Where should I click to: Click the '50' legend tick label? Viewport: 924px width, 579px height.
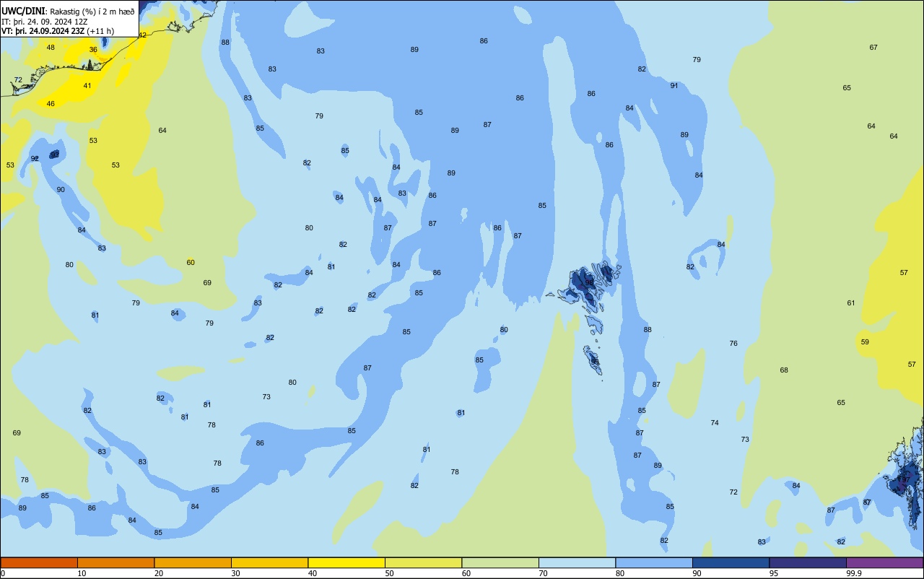pos(389,573)
